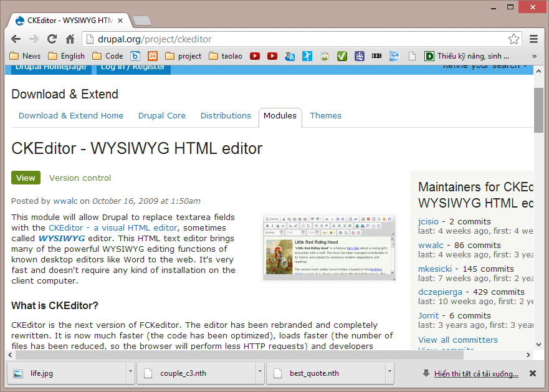Screen dimensions: 549x392
Task: Open maintainer jcisio's profile
Action: (x=428, y=221)
